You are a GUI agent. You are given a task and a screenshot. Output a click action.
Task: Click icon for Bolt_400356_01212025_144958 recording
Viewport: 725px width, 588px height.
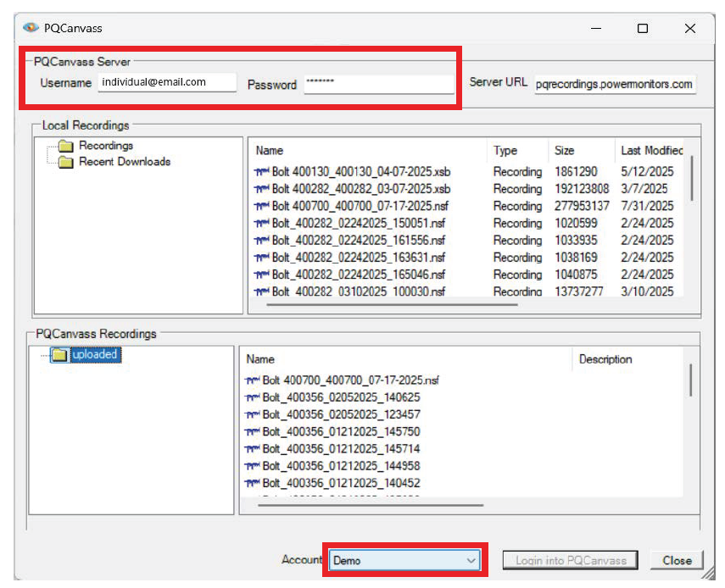pyautogui.click(x=252, y=466)
